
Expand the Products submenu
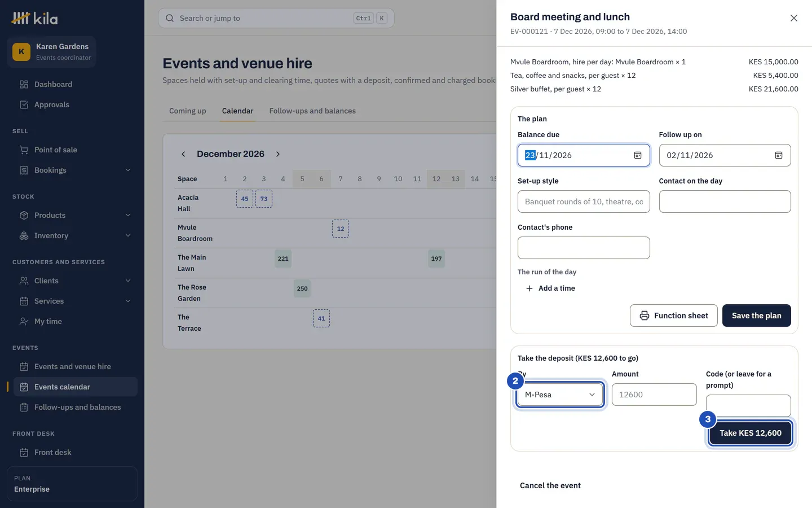tap(128, 215)
